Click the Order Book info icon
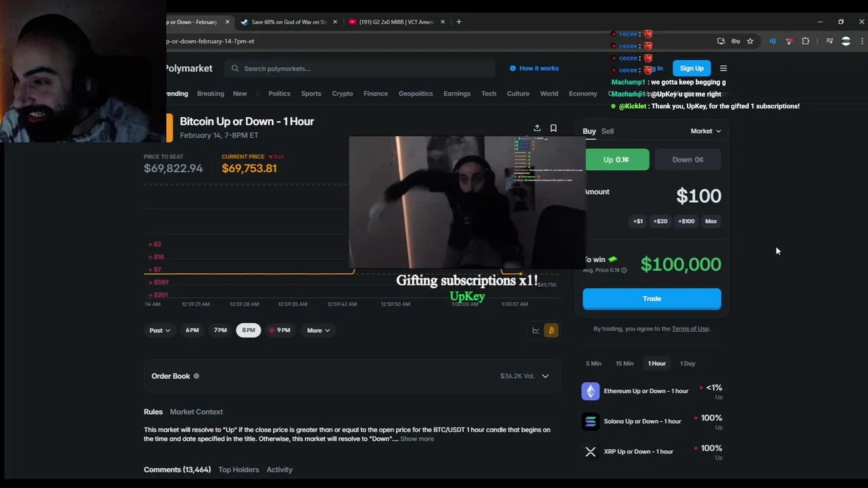Screen dimensions: 868x488 click(x=196, y=376)
